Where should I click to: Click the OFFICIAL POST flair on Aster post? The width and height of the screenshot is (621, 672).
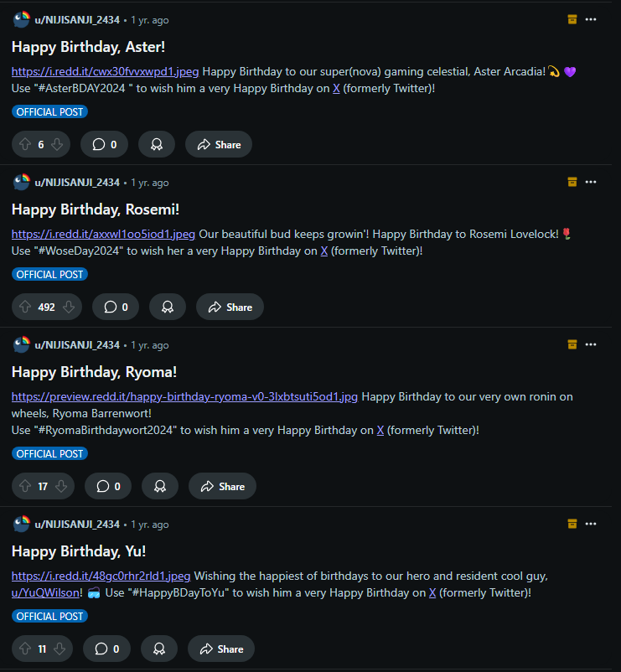pyautogui.click(x=50, y=111)
